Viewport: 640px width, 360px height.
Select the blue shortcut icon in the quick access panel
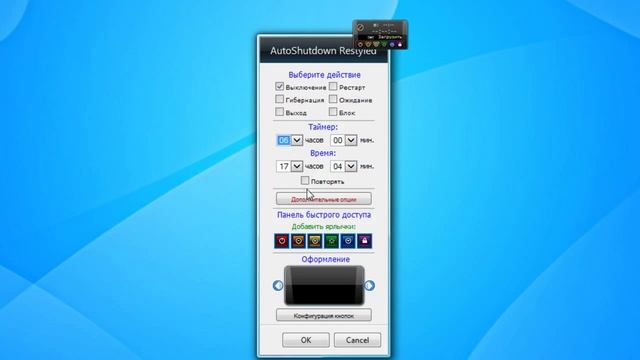(x=348, y=241)
